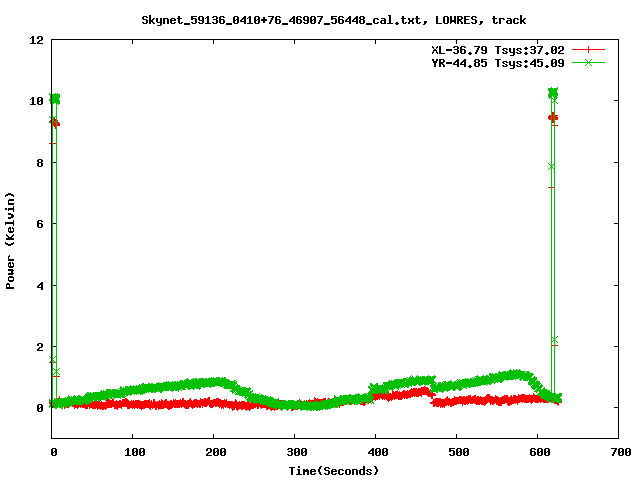Select the XL-36.79 Tsys:37.02 legend entry
Image resolution: width=640 pixels, height=480 pixels.
click(x=498, y=50)
